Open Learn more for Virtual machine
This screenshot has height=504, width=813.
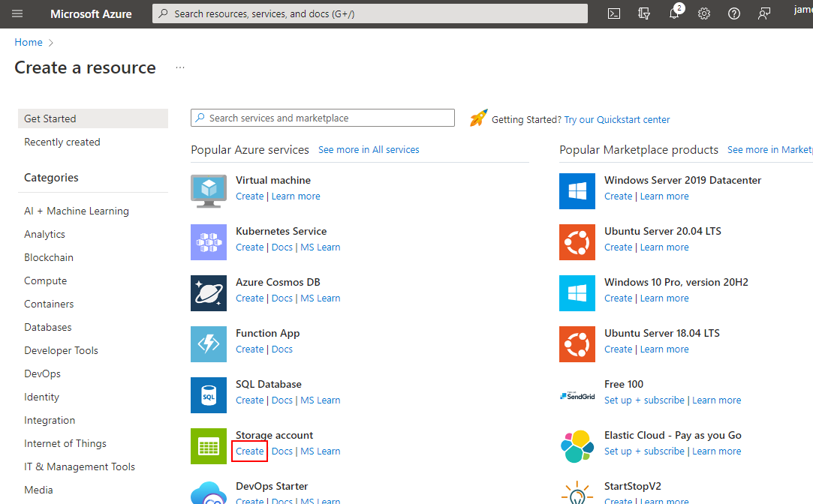pyautogui.click(x=296, y=196)
